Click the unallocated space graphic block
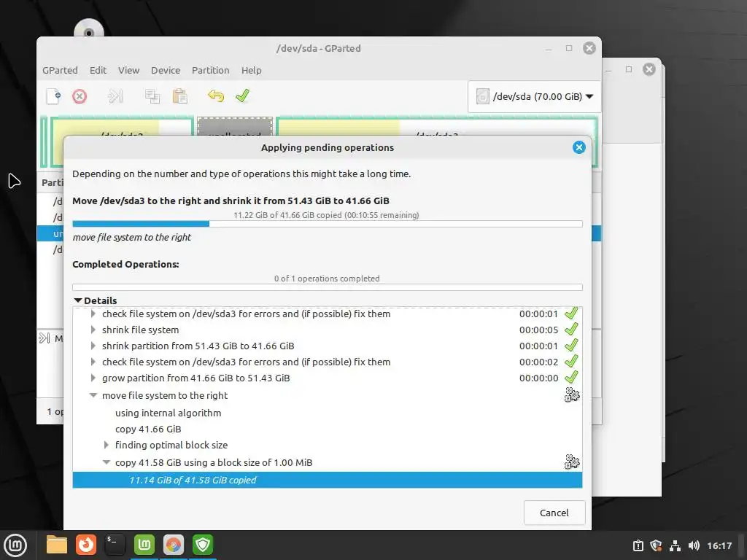Image resolution: width=747 pixels, height=560 pixels. coord(235,127)
